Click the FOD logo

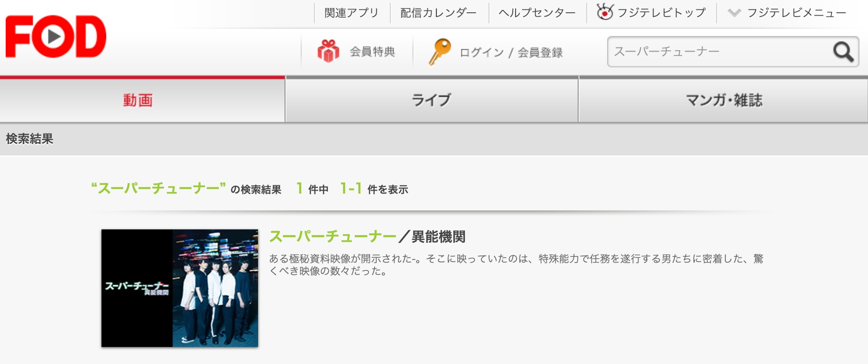[x=56, y=36]
